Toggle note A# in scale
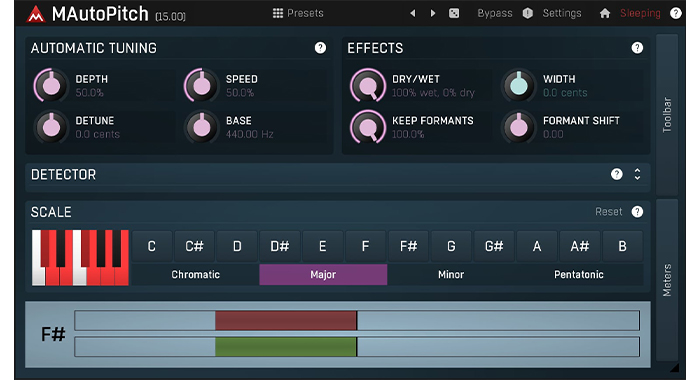 pyautogui.click(x=580, y=246)
